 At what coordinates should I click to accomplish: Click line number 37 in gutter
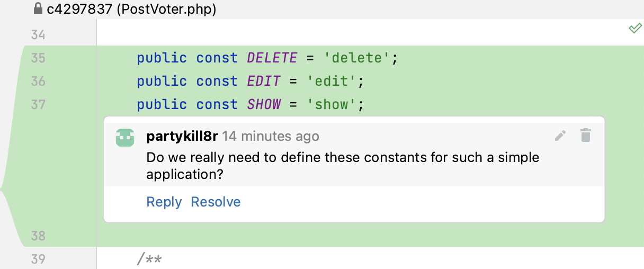tap(38, 104)
